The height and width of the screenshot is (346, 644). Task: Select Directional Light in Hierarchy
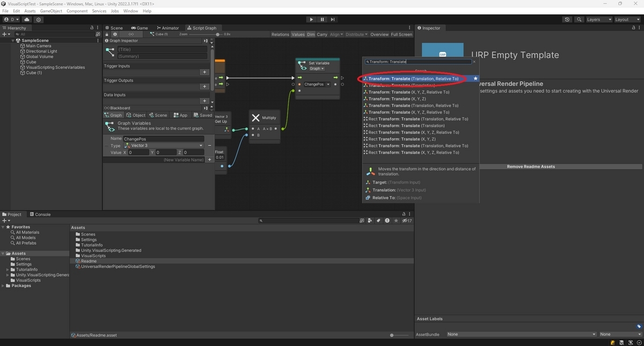click(x=41, y=51)
